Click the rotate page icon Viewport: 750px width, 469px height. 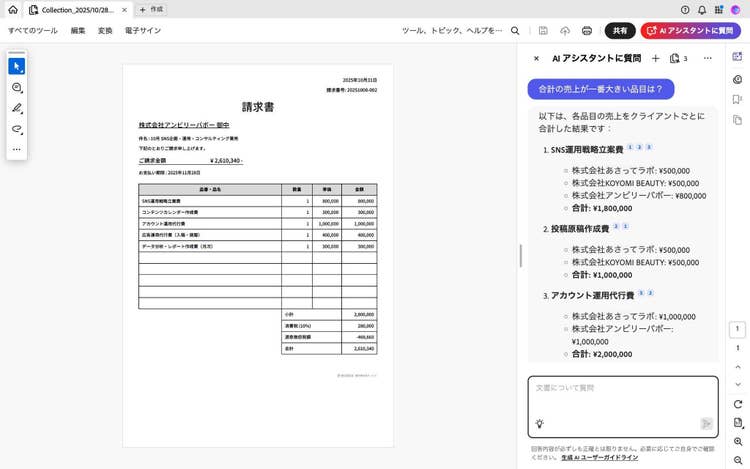coord(738,404)
